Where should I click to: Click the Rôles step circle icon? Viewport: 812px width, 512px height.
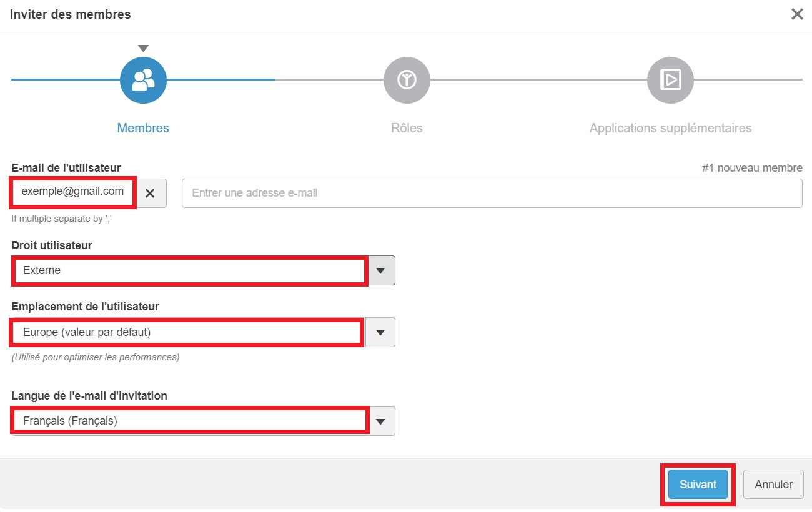point(407,80)
